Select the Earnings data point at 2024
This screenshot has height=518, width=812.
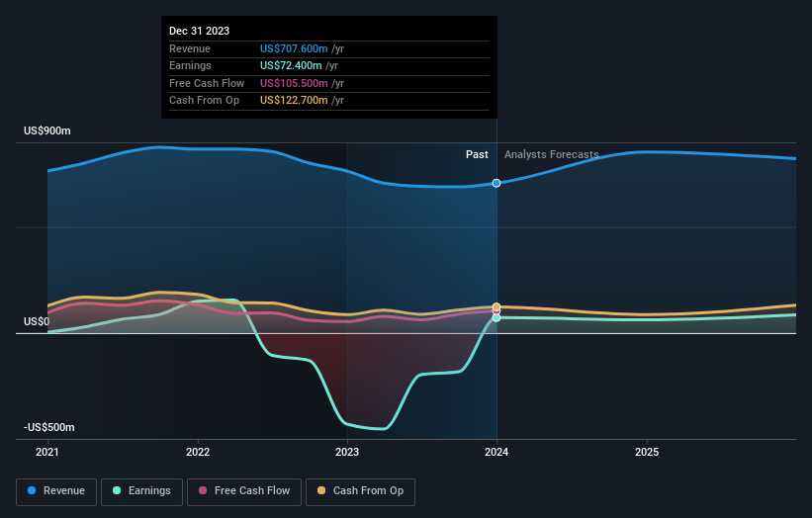[496, 317]
